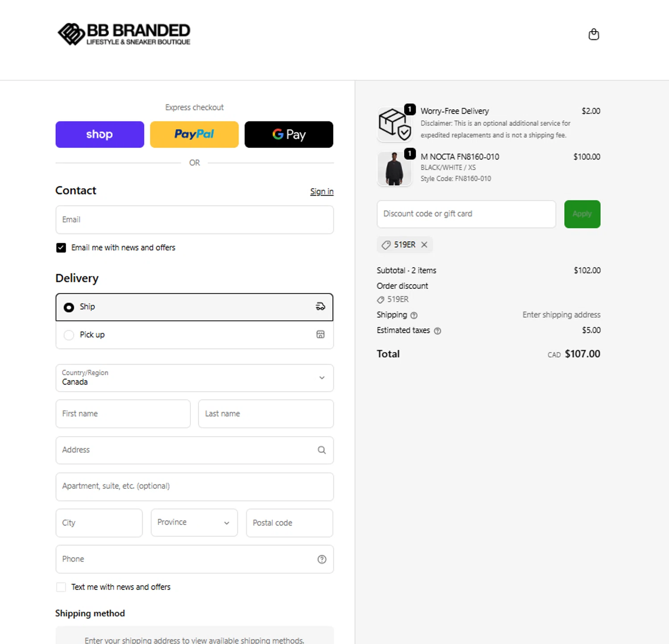Focus the City input field
Viewport: 669px width, 644px height.
click(99, 523)
